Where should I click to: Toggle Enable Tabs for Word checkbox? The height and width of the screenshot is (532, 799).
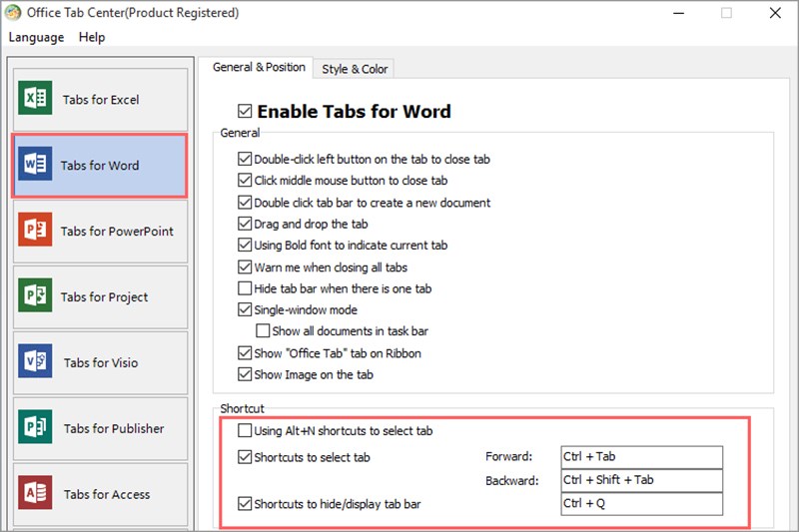click(x=245, y=112)
